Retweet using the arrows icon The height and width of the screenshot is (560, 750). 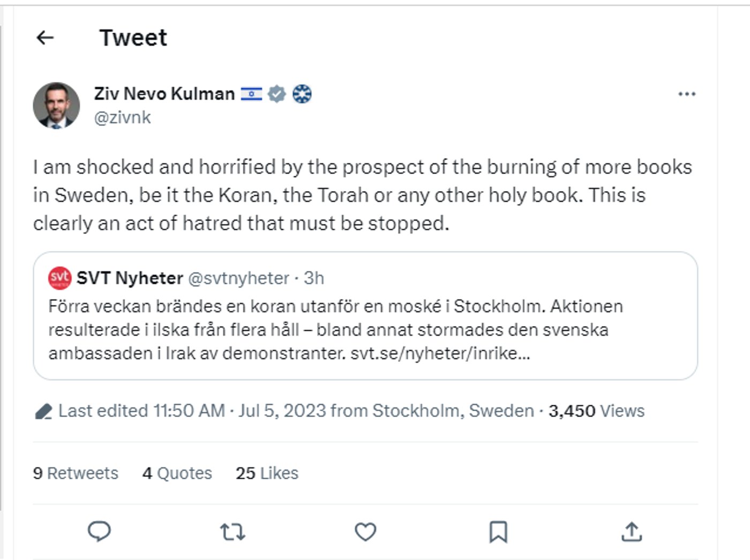(232, 532)
